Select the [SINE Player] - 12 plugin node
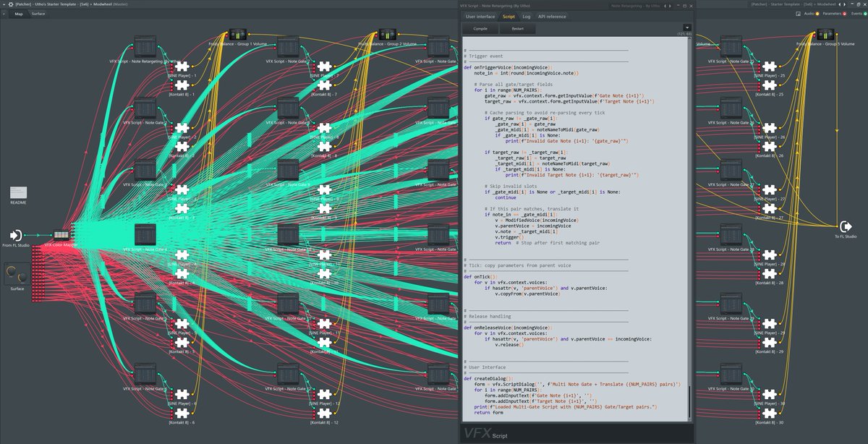Viewport: 868px width, 444px height. (x=324, y=395)
